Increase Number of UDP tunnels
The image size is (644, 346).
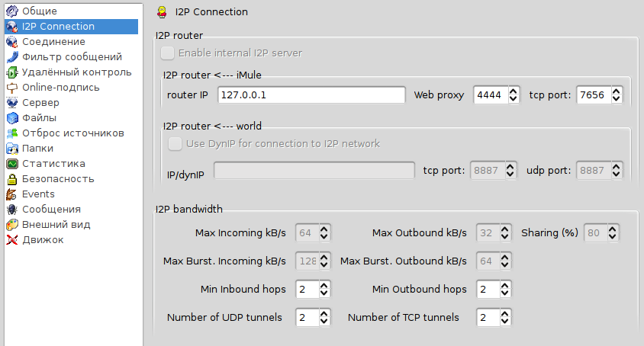click(x=324, y=313)
